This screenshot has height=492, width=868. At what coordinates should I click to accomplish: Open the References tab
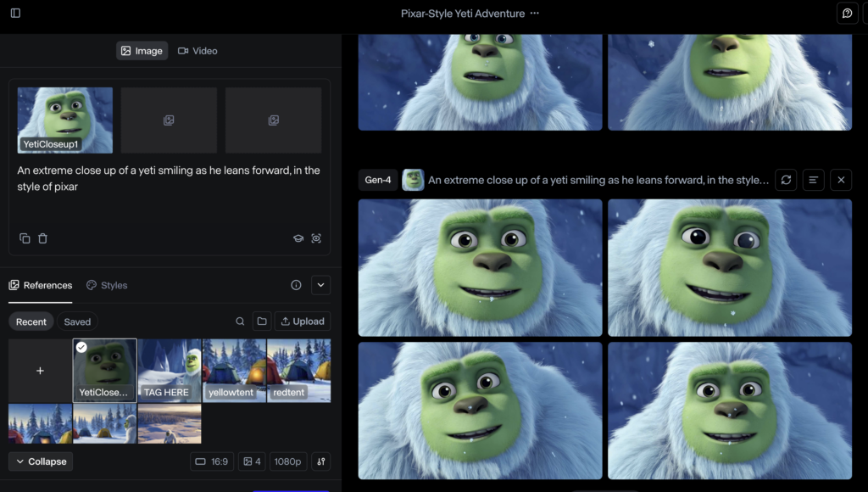[x=41, y=285]
